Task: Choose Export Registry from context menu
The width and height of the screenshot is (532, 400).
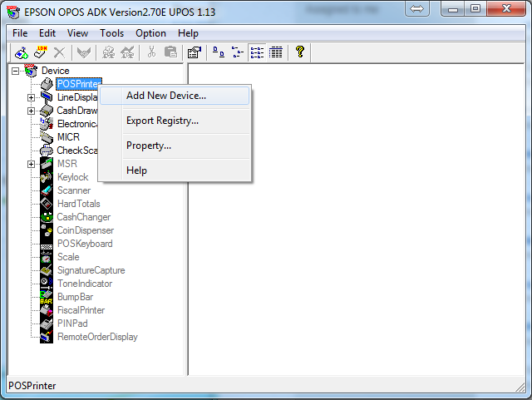Action: pos(175,121)
